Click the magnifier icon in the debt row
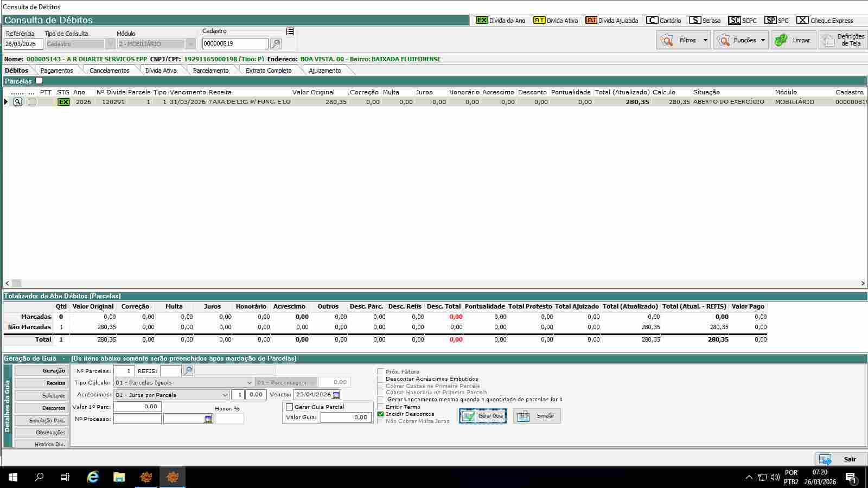Viewport: 868px width, 488px height. 18,102
